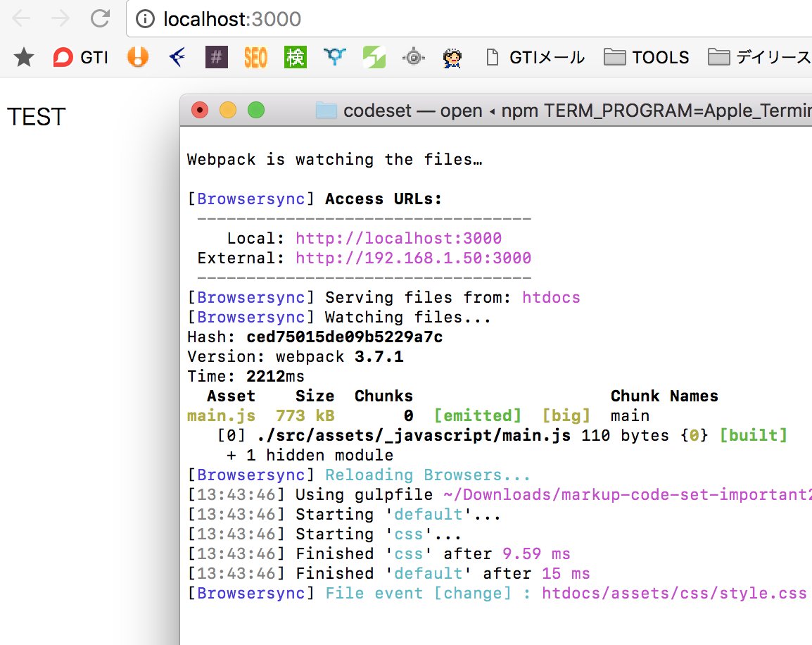Click 'Webpack is watching the files…' line
Image resolution: width=812 pixels, height=645 pixels.
(334, 160)
